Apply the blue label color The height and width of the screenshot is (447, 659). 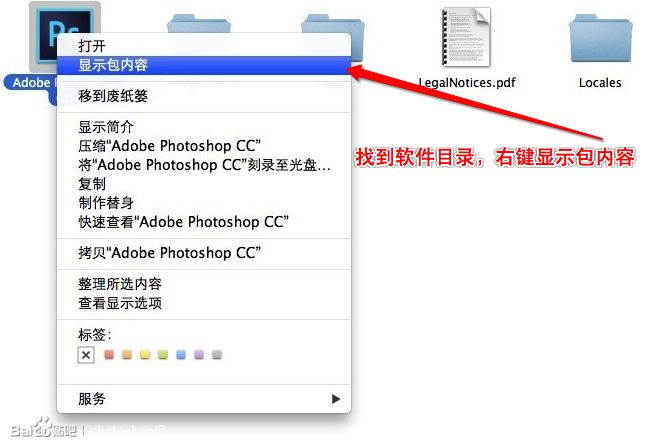tap(181, 355)
